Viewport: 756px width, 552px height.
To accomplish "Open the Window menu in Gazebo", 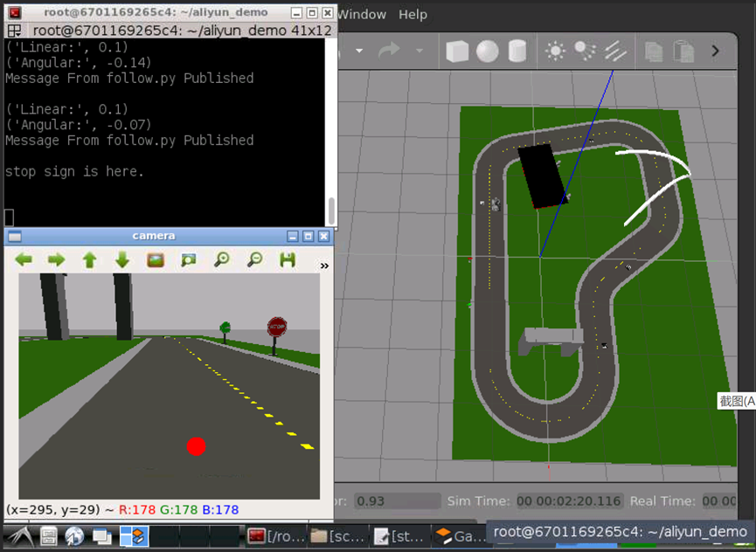I will pos(362,15).
